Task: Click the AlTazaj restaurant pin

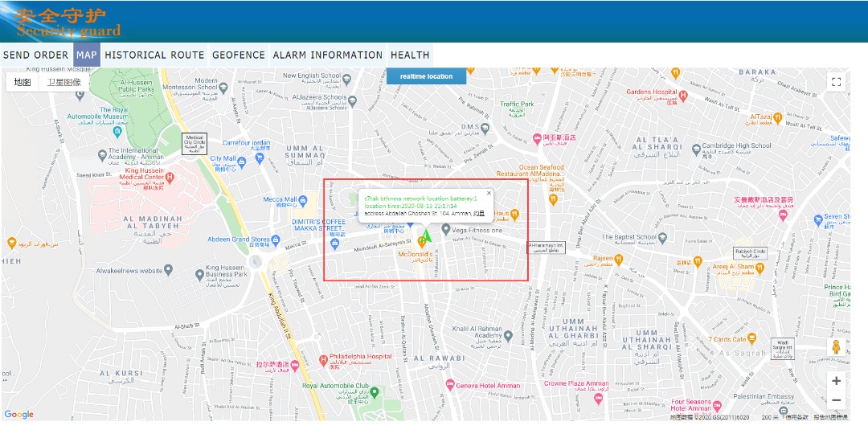Action: coord(778,117)
